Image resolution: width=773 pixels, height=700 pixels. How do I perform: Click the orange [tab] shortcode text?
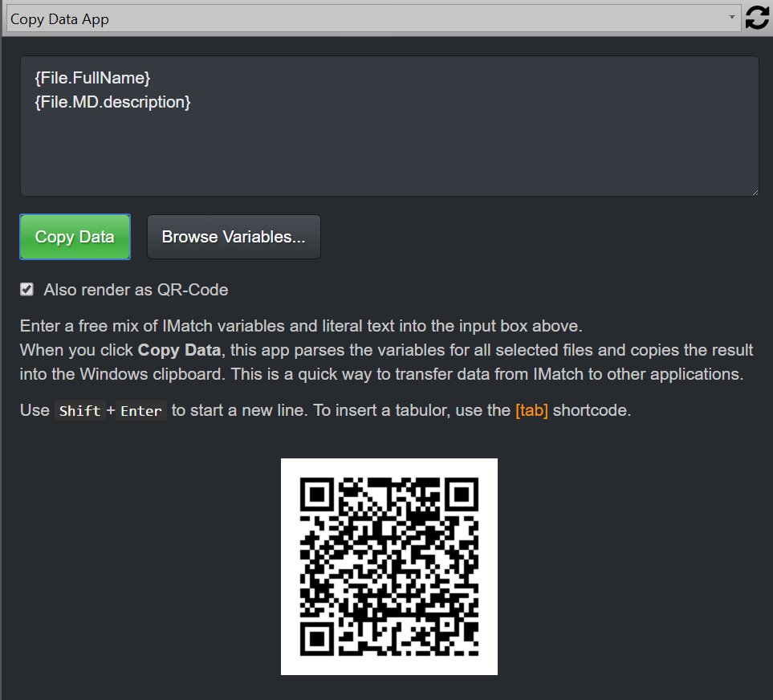tap(531, 410)
